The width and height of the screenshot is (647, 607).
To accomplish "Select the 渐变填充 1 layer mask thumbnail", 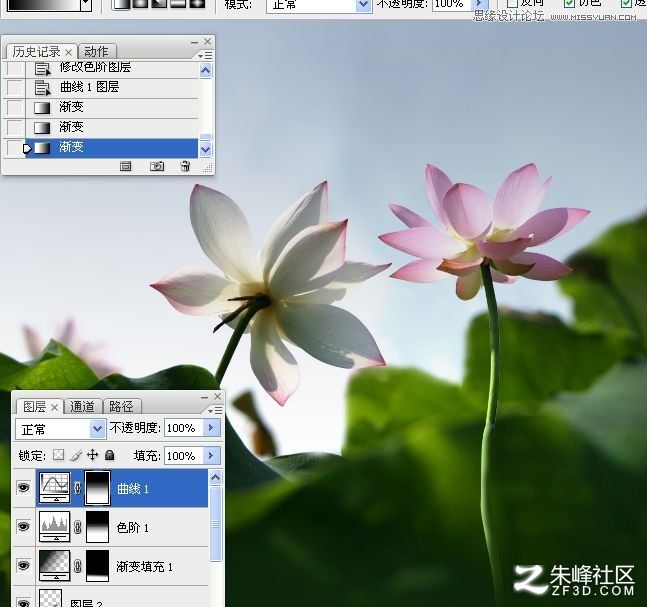I will click(97, 565).
